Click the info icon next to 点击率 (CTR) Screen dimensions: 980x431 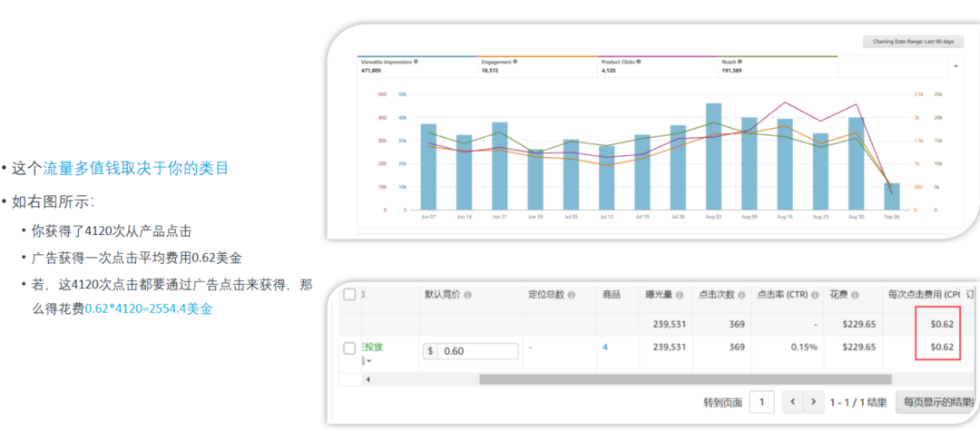[815, 295]
